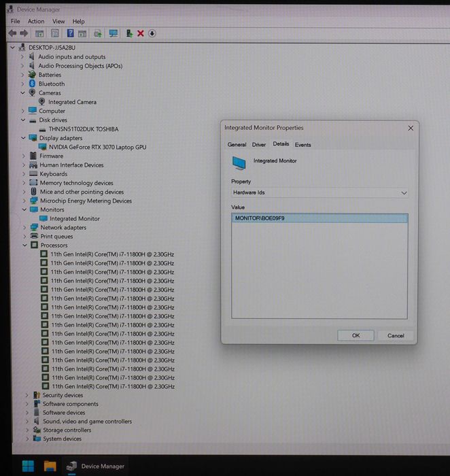Click the Storage controllers category icon
Screen dimensions: 450x476
coord(37,430)
